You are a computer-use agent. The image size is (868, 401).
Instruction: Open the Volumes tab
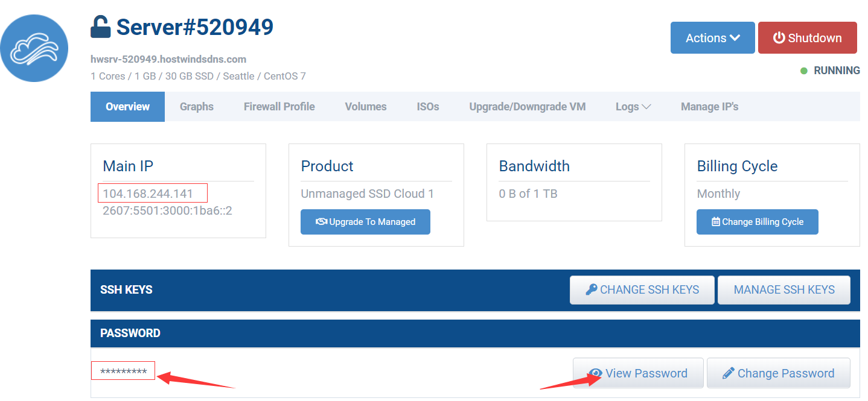pos(366,107)
